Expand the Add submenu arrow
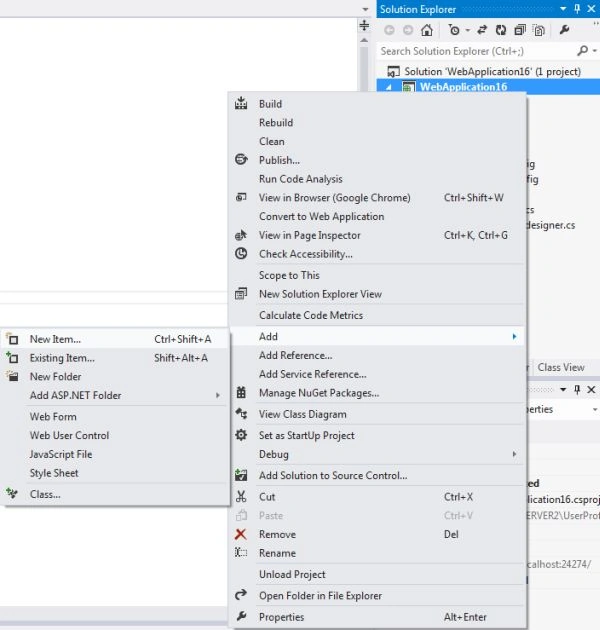The width and height of the screenshot is (600, 630). pyautogui.click(x=514, y=337)
